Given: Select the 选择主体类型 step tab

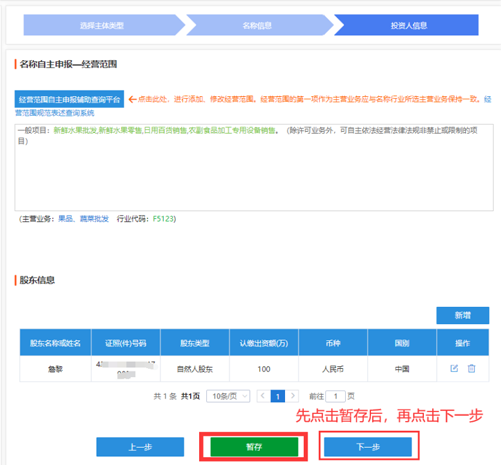Looking at the screenshot, I should pyautogui.click(x=102, y=25).
